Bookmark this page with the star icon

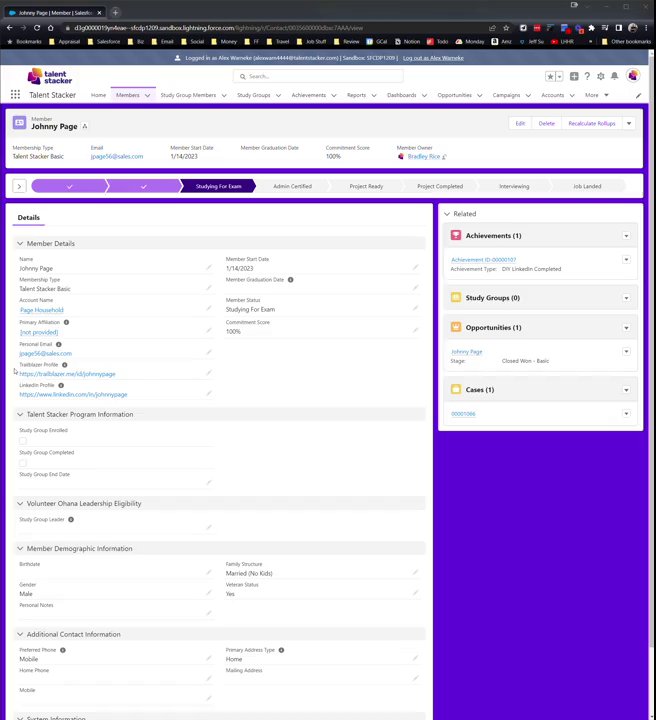click(506, 28)
